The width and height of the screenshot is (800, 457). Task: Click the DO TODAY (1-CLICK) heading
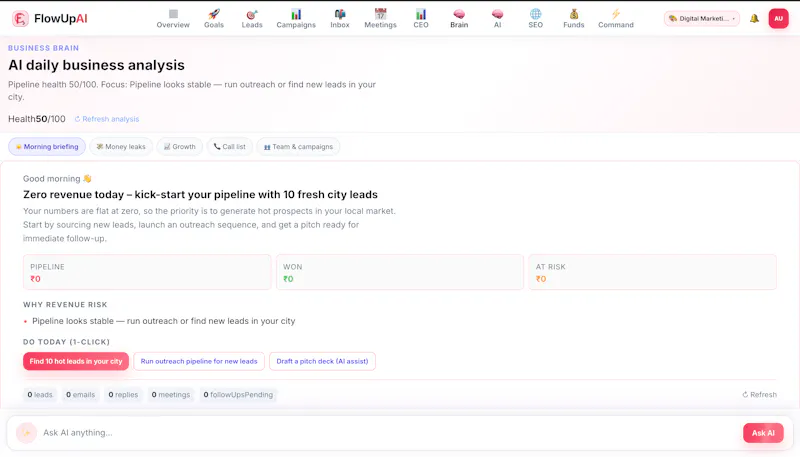[66, 342]
